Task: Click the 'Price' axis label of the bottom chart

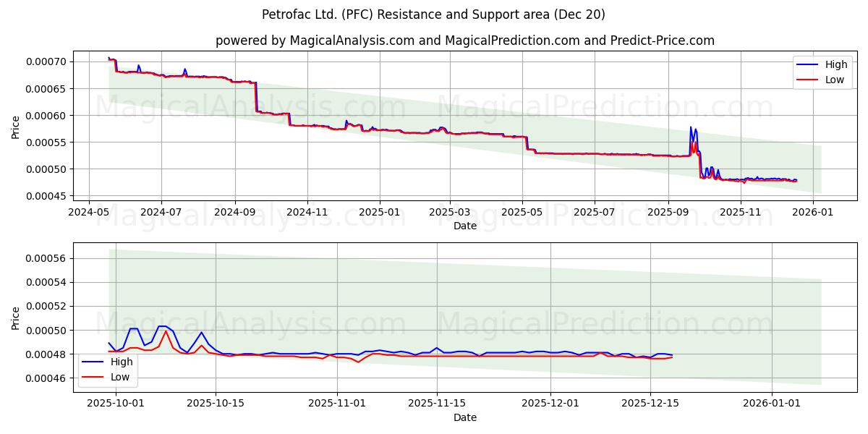Action: click(16, 318)
